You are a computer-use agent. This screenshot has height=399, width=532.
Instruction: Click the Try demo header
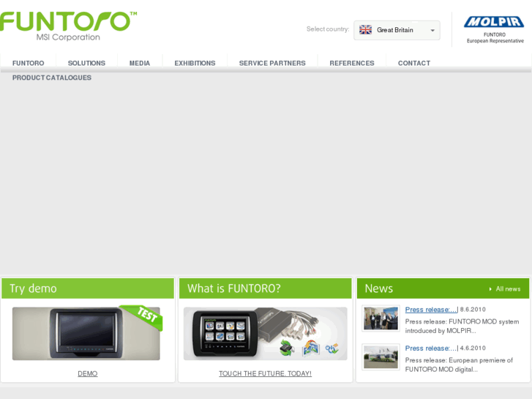click(x=88, y=288)
